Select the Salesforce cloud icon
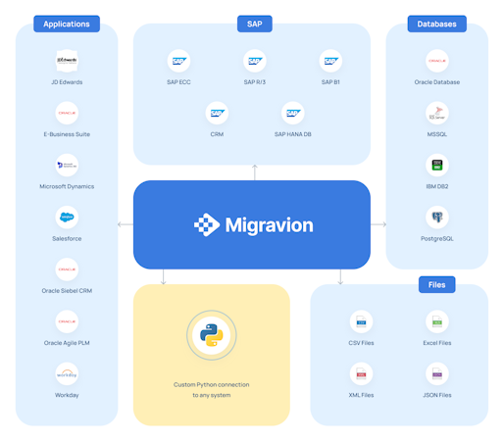 [x=67, y=218]
